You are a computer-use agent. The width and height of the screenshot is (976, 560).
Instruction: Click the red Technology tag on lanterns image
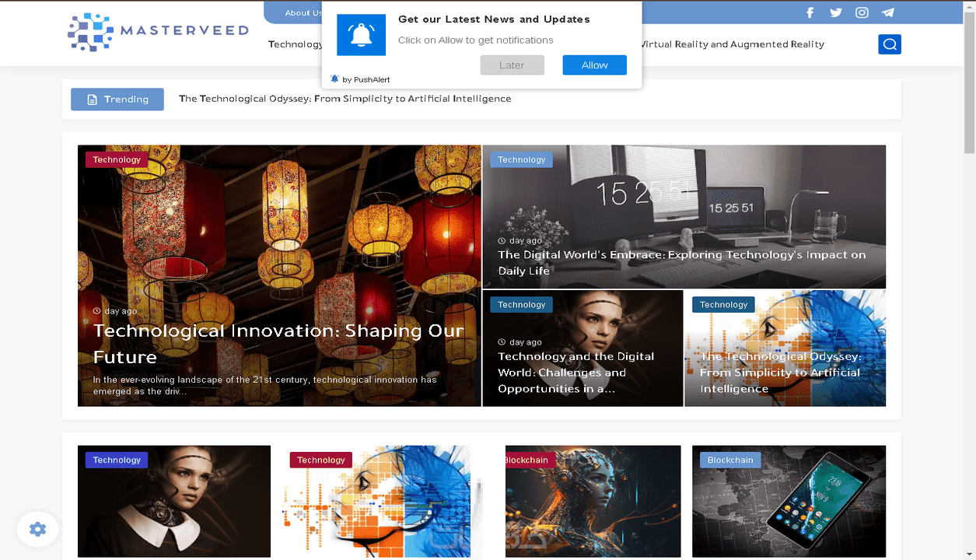pyautogui.click(x=117, y=159)
